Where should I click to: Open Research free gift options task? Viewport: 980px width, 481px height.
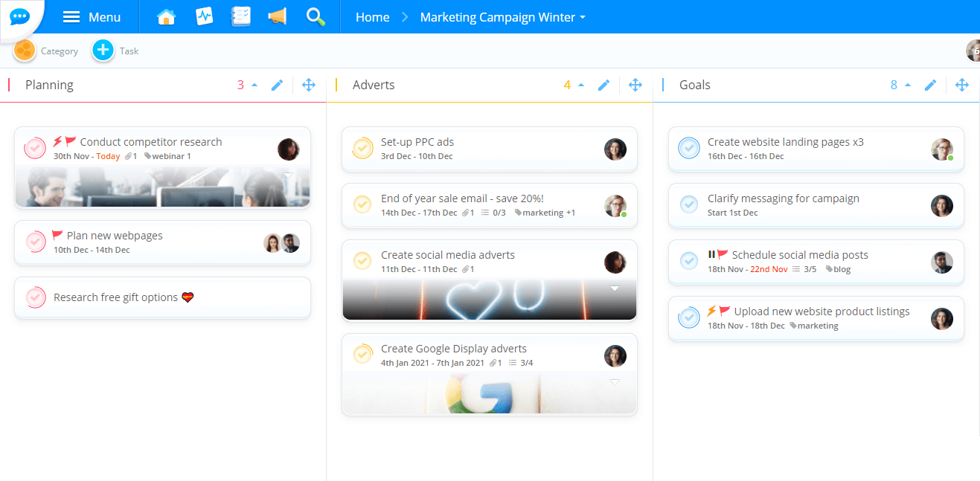(115, 297)
